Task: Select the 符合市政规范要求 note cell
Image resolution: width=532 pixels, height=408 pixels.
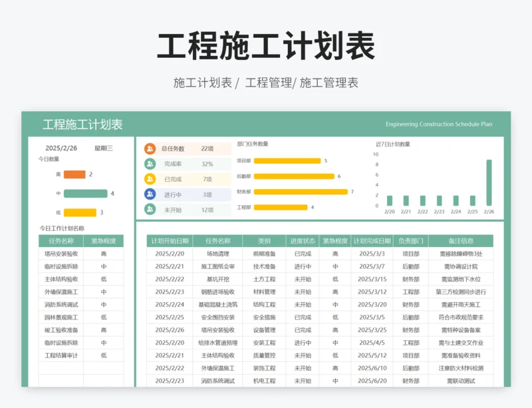Action: click(461, 317)
